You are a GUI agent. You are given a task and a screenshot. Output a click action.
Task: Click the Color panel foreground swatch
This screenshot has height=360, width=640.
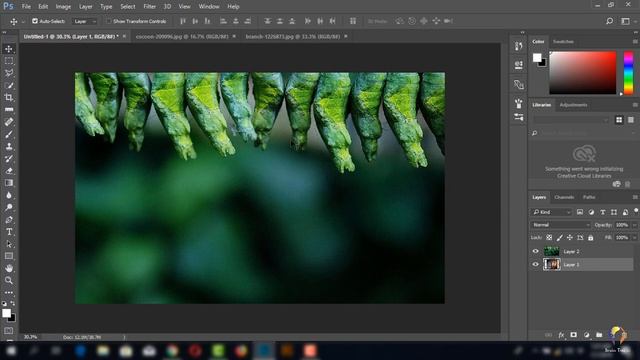tap(537, 58)
